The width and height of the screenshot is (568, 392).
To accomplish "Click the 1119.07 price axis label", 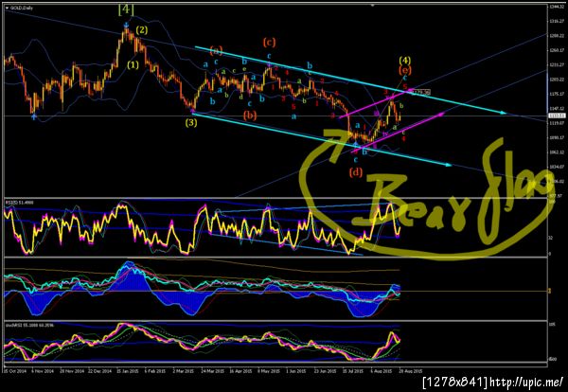I will click(x=558, y=123).
